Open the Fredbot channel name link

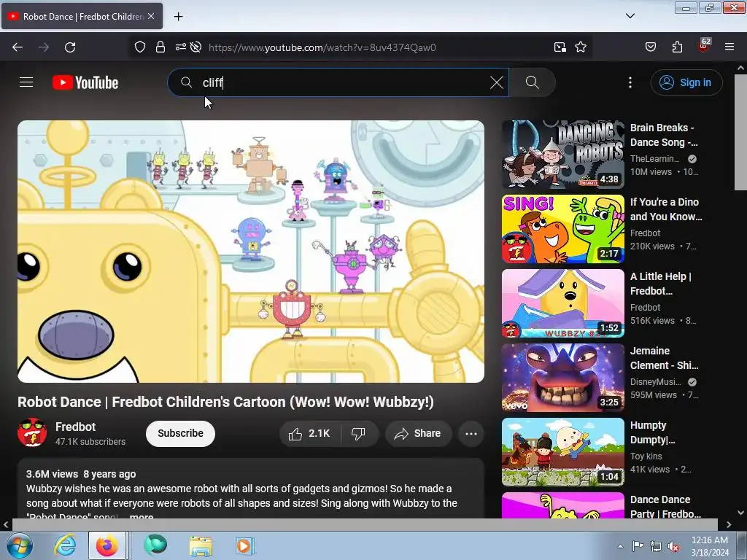[x=75, y=427]
